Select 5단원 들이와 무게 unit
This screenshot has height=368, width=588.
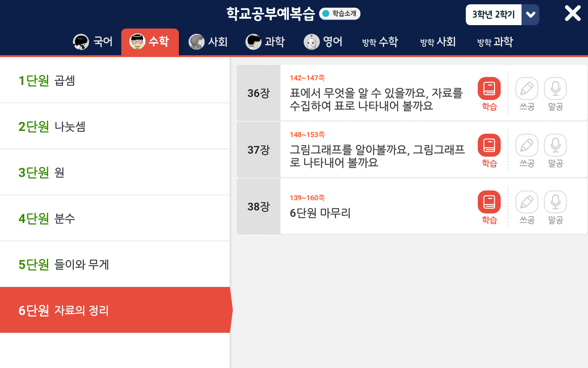click(x=115, y=264)
